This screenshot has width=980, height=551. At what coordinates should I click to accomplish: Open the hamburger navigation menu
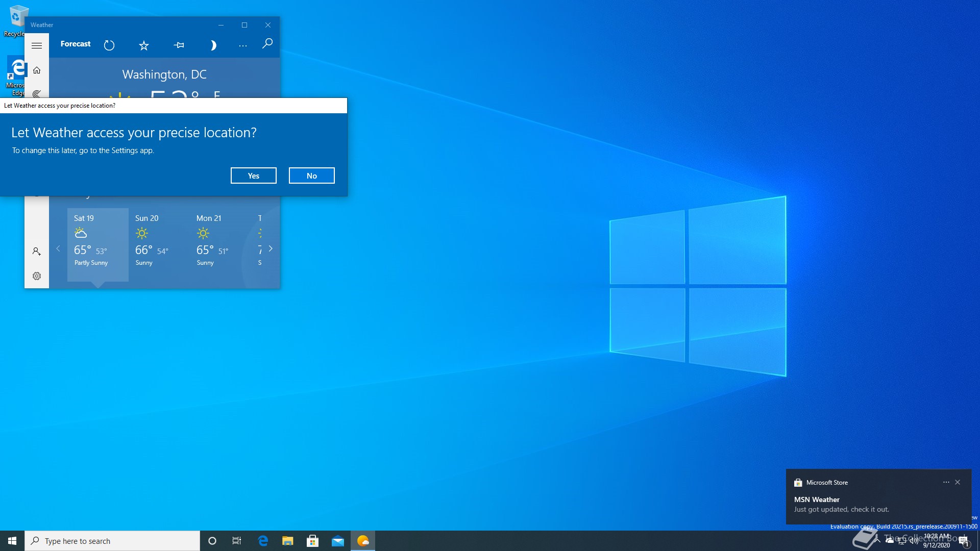tap(37, 45)
